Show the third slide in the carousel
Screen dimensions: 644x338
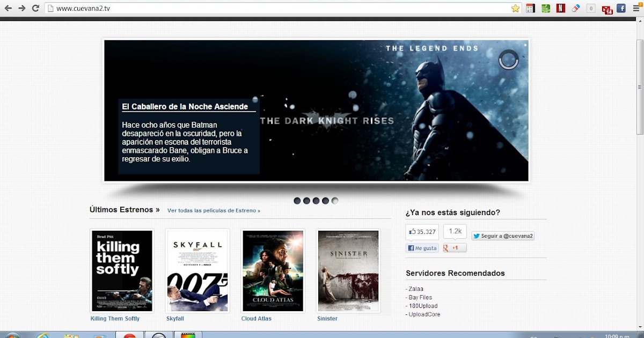316,201
